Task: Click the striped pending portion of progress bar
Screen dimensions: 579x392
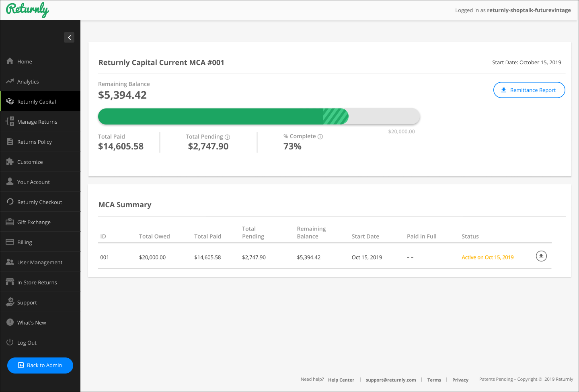Action: [x=336, y=116]
